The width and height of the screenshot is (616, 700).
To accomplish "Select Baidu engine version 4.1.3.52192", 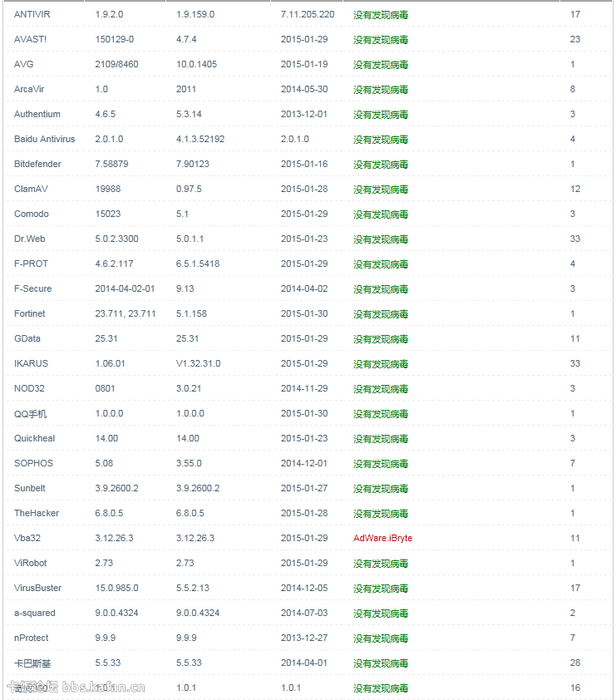I will [200, 140].
